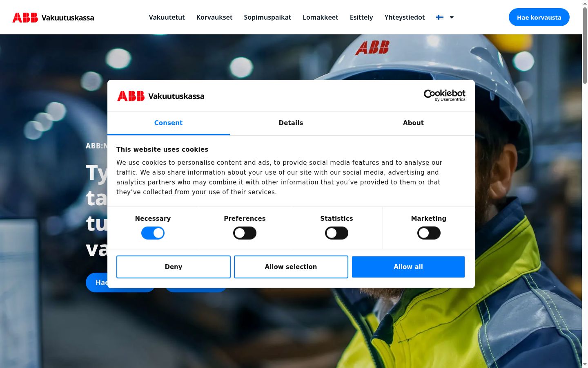Deny all optional cookies
This screenshot has width=588, height=368.
[174, 267]
